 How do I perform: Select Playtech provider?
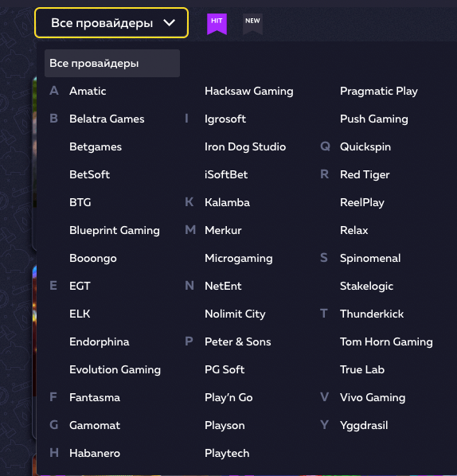pos(227,453)
